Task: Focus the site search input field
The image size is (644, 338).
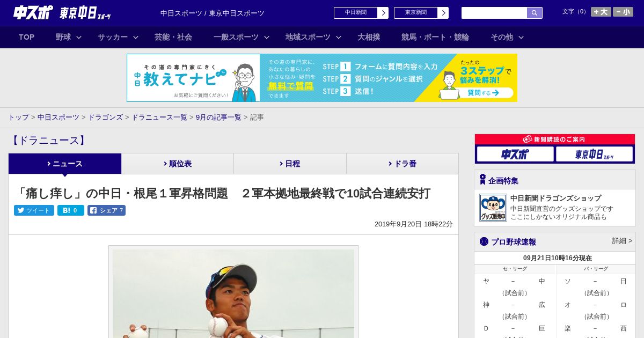Action: coord(494,13)
